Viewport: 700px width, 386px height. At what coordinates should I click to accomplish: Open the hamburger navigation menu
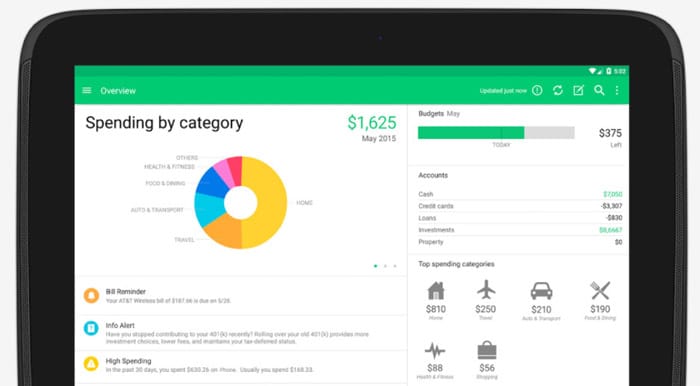[87, 91]
